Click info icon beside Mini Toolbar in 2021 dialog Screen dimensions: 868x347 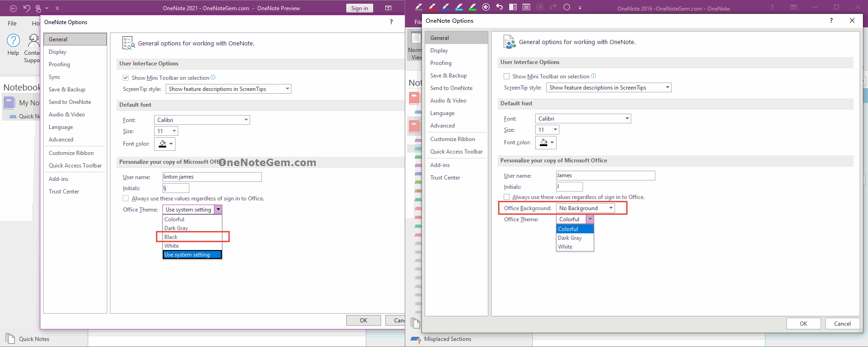click(213, 77)
